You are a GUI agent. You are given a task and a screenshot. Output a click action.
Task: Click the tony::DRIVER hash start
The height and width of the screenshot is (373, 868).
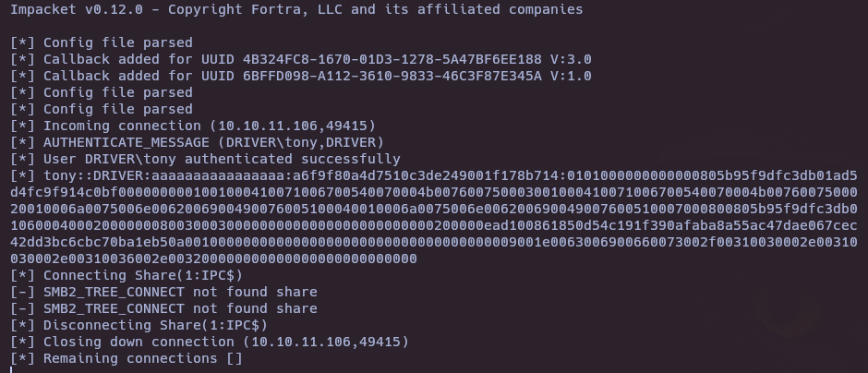pyautogui.click(x=93, y=175)
